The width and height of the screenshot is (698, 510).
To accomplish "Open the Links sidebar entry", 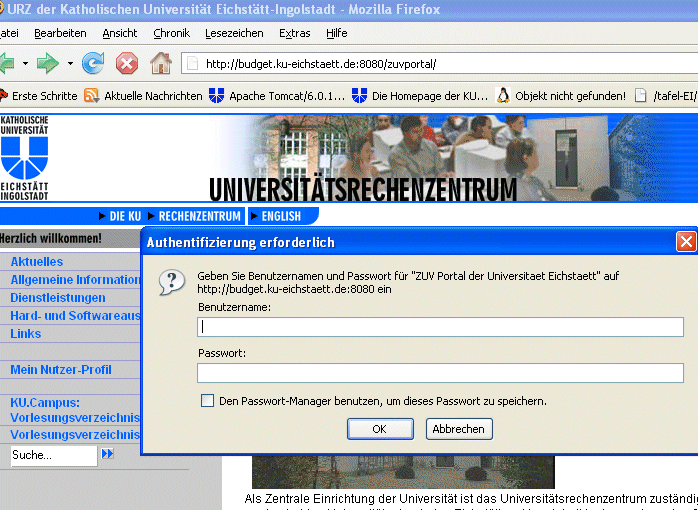I will 26,333.
